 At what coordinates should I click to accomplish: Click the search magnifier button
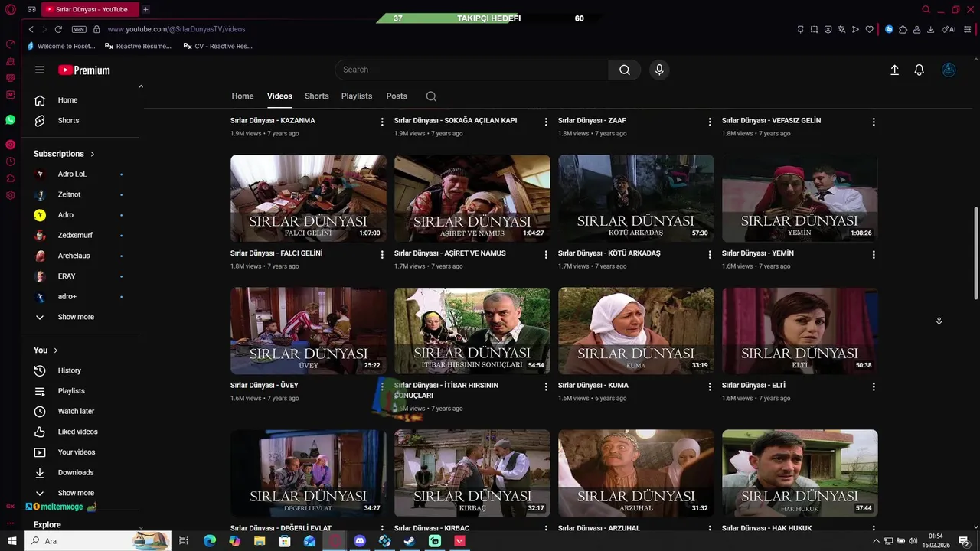[625, 70]
